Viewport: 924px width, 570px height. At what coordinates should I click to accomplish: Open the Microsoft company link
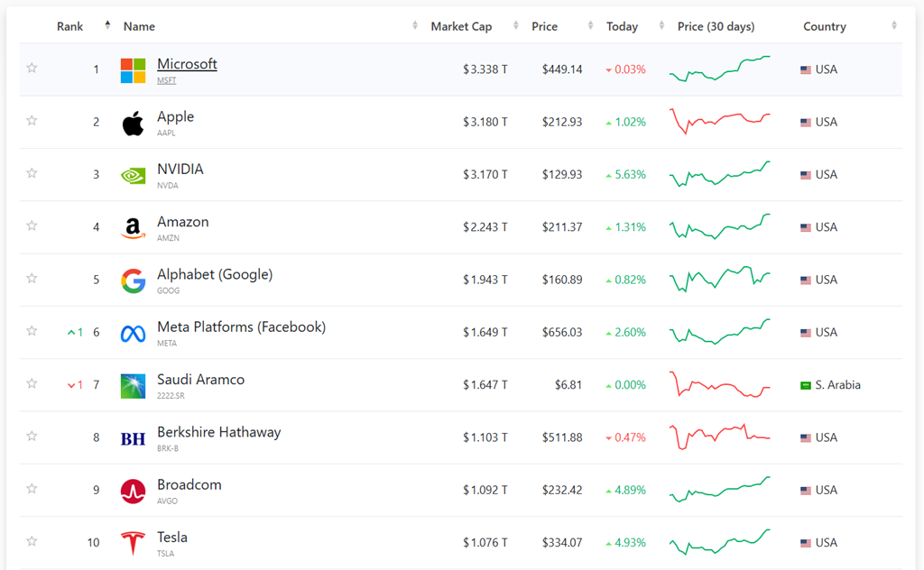[x=187, y=64]
